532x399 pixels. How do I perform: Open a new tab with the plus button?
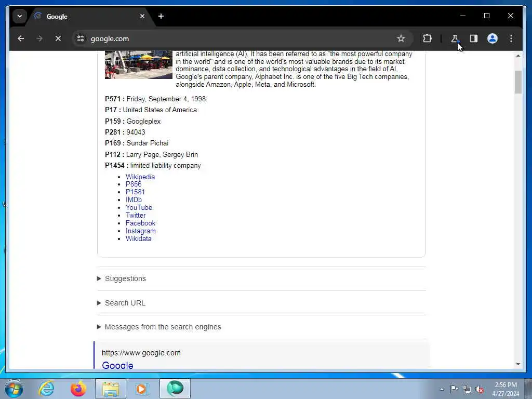161,16
